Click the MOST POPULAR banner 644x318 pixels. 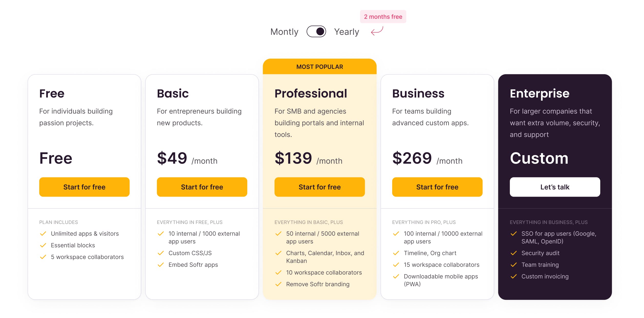point(319,67)
